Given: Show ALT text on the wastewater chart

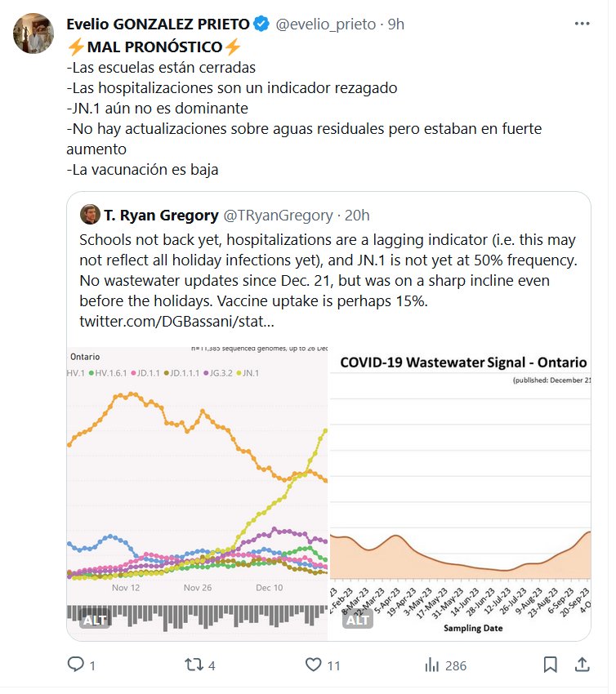Looking at the screenshot, I should click(x=358, y=620).
